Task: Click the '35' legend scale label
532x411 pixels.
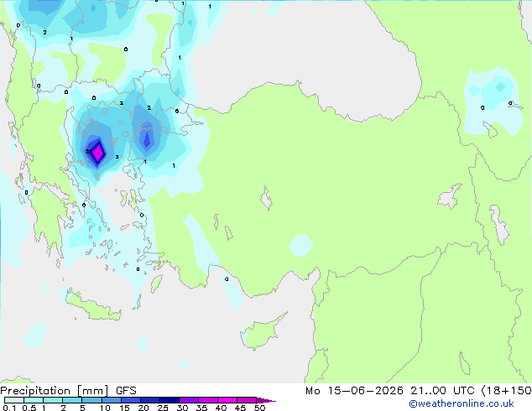Action: tap(201, 408)
